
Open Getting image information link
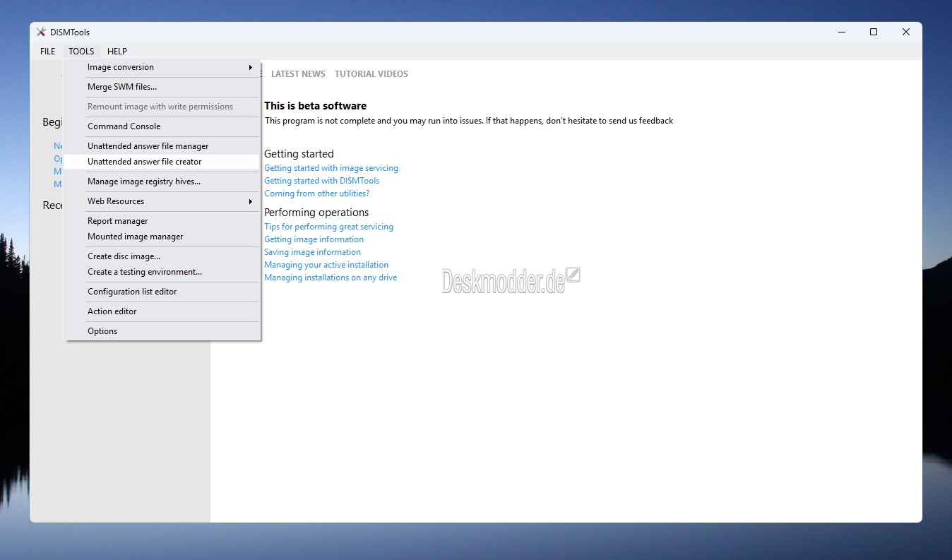(314, 239)
